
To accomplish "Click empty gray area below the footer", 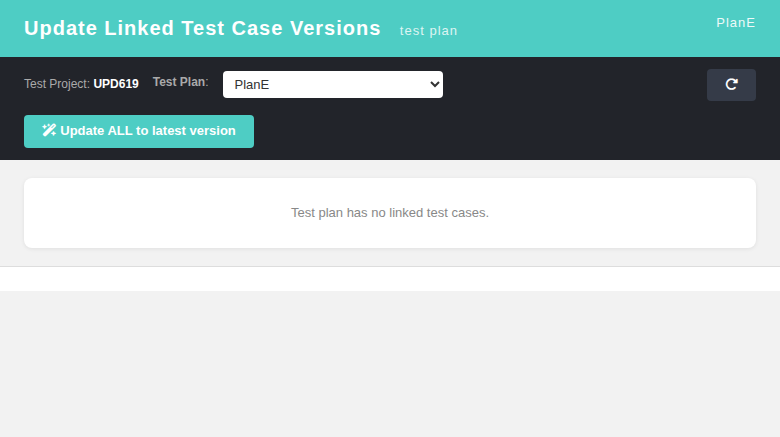I will coord(390,363).
